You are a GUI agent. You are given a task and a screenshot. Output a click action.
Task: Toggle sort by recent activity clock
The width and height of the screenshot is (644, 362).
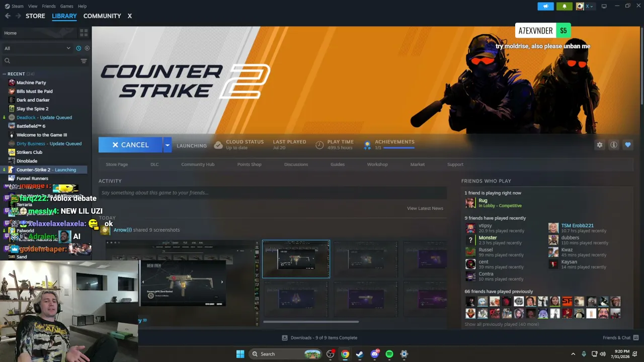pos(78,48)
